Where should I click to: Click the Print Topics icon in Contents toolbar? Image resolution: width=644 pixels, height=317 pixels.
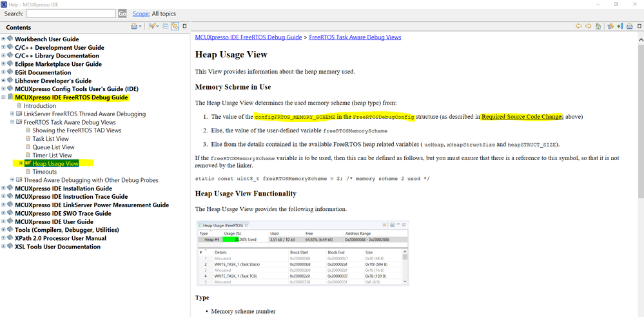[x=134, y=26]
